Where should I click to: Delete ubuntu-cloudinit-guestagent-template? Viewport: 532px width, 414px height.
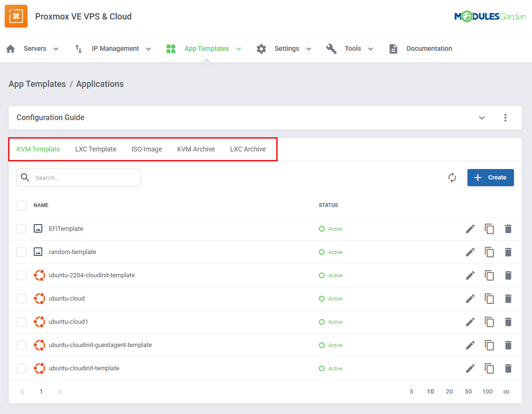[x=508, y=345]
